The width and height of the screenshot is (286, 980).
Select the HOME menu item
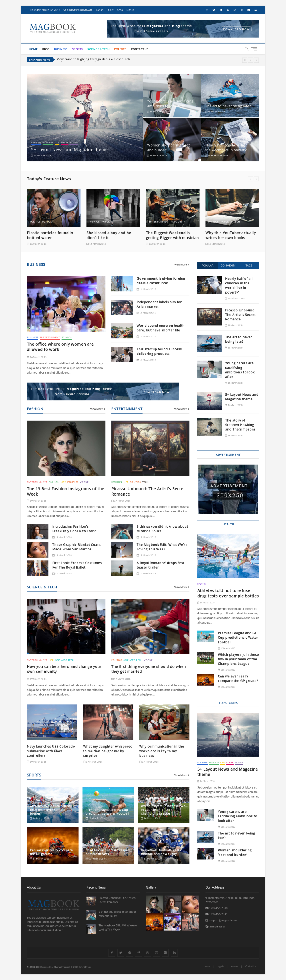(x=33, y=49)
